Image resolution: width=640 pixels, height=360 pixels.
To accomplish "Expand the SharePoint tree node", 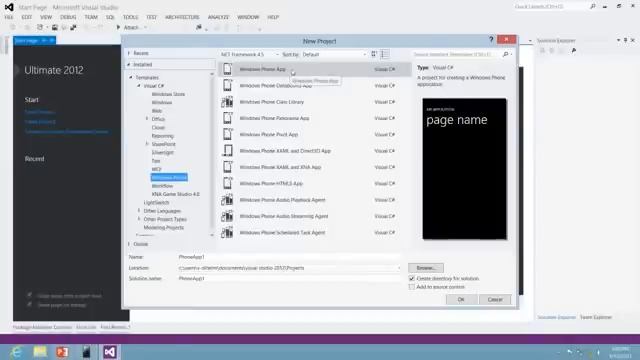I will (147, 144).
